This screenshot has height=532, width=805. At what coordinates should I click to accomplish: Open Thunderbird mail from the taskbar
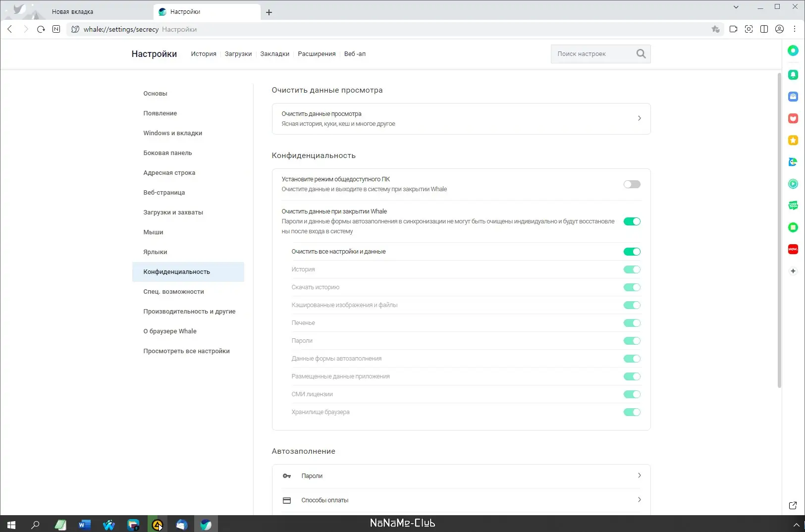pyautogui.click(x=181, y=524)
